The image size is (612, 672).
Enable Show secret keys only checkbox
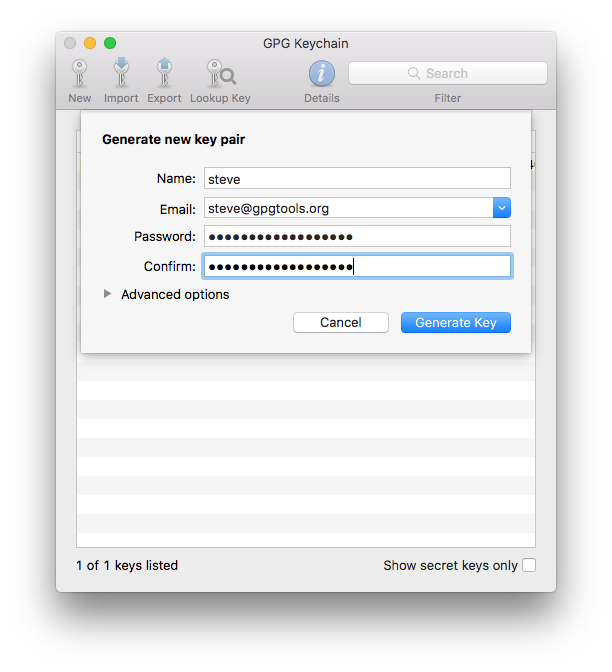529,565
